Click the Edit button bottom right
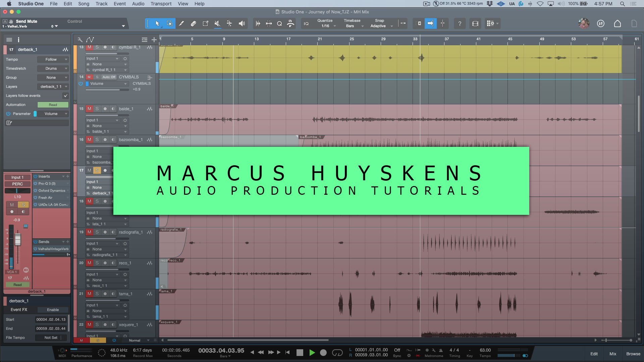644x362 pixels. pyautogui.click(x=594, y=354)
